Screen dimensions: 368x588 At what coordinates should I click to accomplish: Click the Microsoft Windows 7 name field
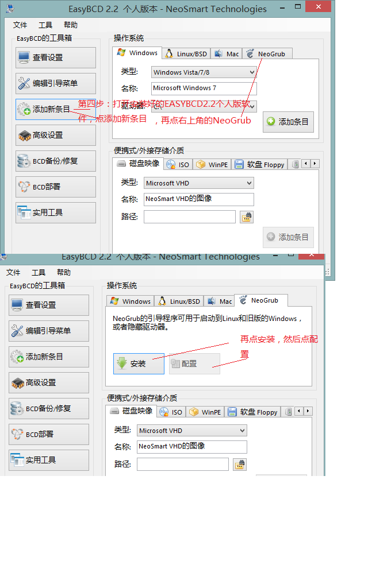(x=204, y=88)
